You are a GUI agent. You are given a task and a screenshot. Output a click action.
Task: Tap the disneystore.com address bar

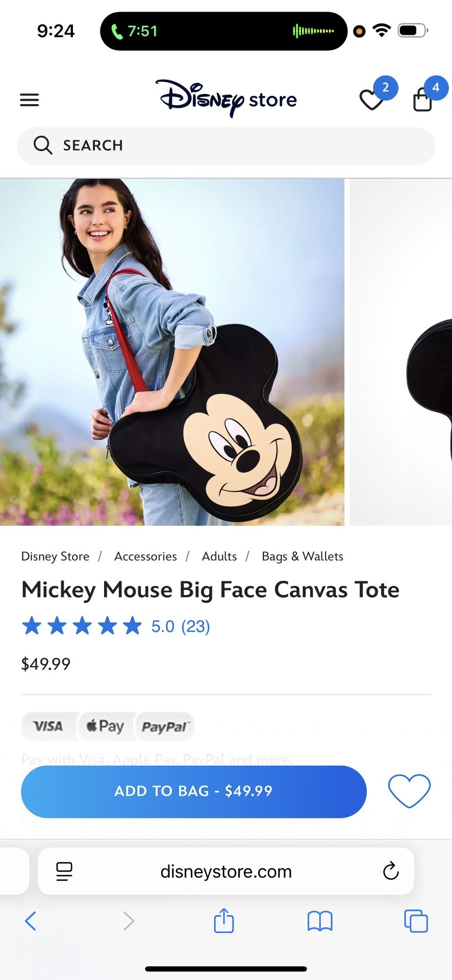(x=226, y=871)
